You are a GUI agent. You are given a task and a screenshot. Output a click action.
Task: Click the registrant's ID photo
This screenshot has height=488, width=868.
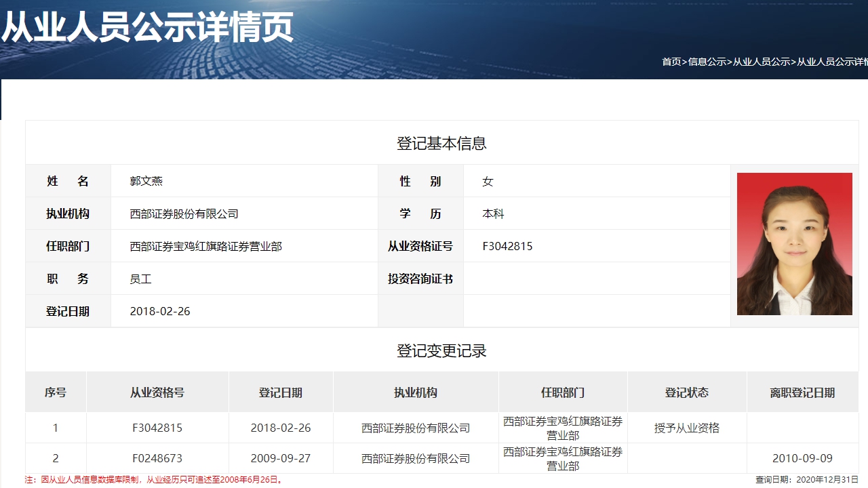click(x=794, y=244)
